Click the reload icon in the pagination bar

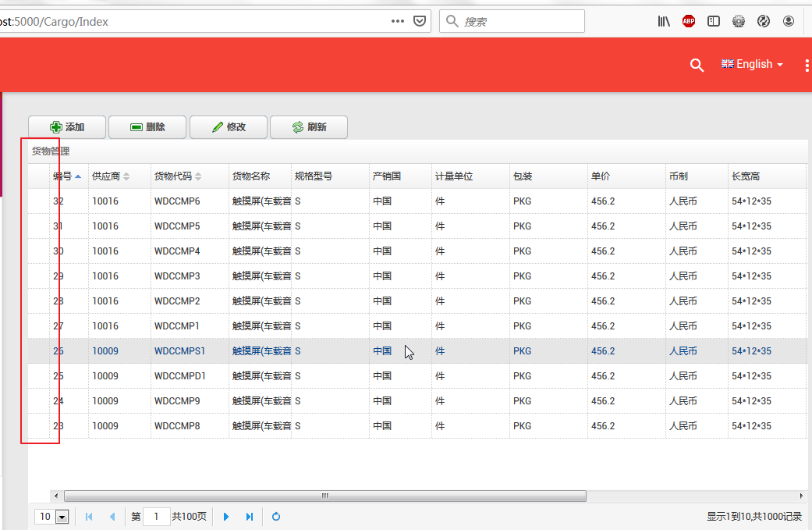(x=276, y=516)
